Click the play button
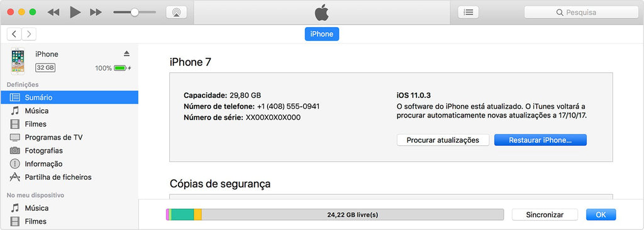644x230 pixels. 75,13
